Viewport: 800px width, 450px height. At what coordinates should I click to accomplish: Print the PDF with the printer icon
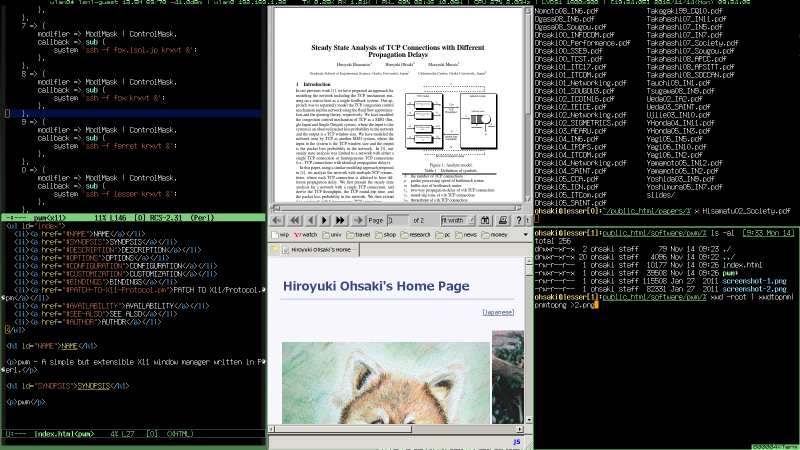tap(503, 220)
